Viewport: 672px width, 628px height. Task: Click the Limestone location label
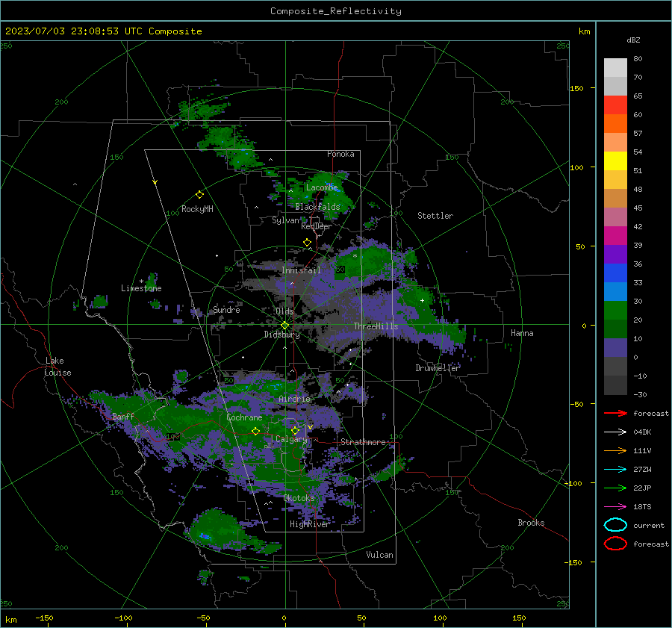tap(141, 288)
